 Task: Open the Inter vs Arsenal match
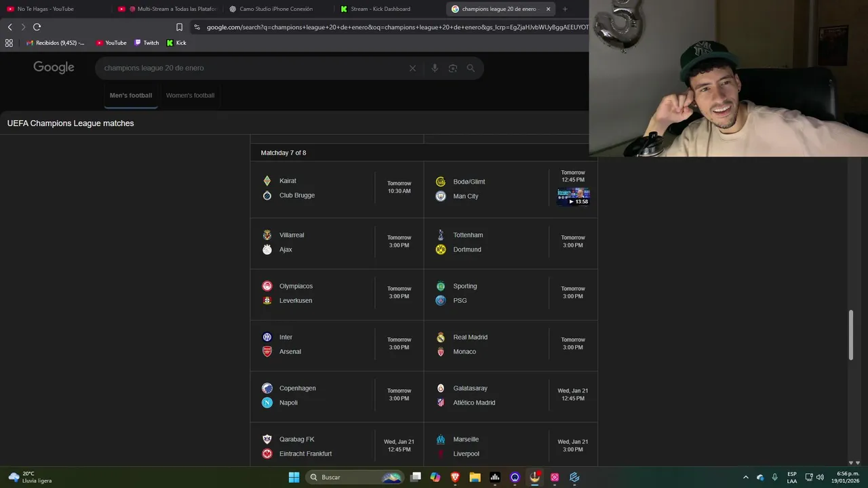(337, 344)
